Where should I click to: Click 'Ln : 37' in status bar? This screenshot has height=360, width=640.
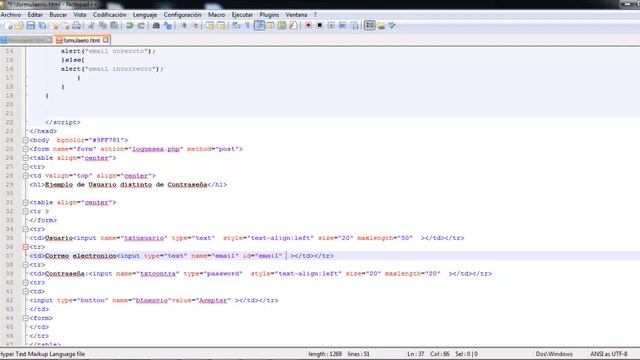416,354
